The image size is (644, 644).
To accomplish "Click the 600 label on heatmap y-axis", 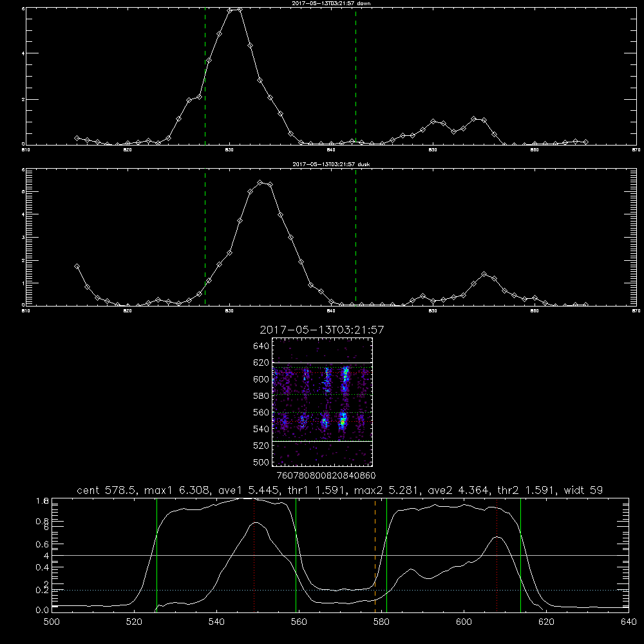I will click(x=261, y=379).
